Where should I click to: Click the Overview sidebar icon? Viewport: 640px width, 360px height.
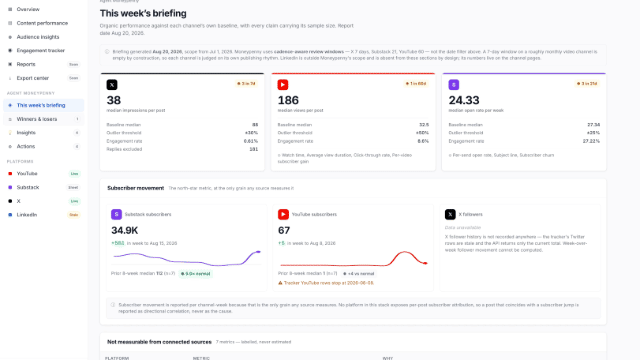[x=10, y=9]
